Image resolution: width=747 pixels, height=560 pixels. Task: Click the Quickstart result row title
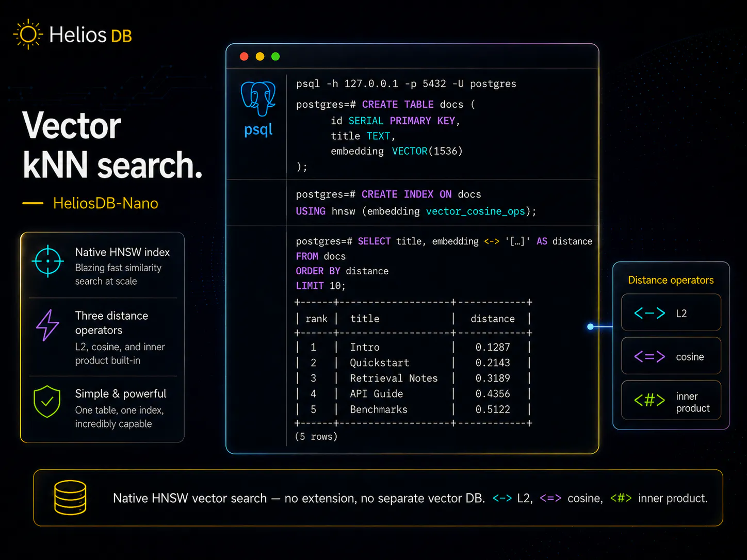(380, 363)
